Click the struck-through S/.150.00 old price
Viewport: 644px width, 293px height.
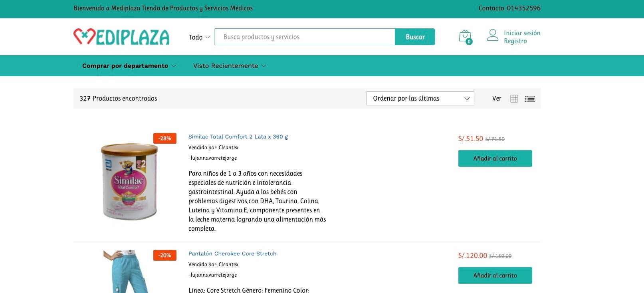pyautogui.click(x=500, y=256)
